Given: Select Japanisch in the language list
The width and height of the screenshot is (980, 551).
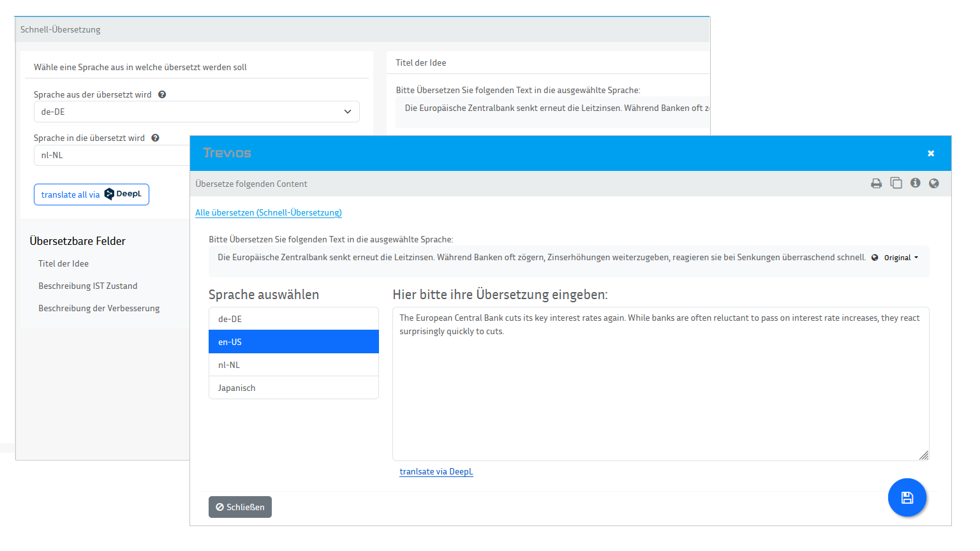Looking at the screenshot, I should [x=293, y=387].
